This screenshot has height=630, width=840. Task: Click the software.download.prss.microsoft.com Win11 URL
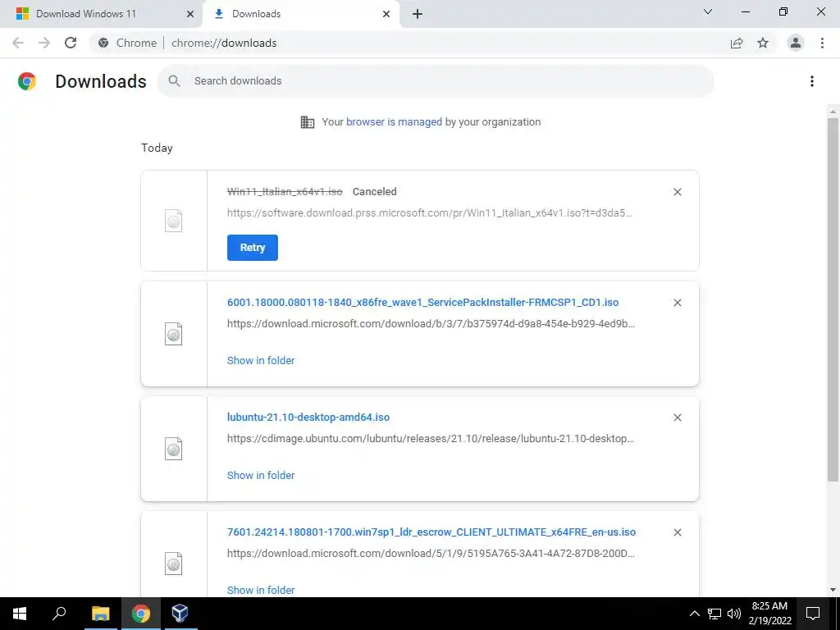tap(430, 212)
